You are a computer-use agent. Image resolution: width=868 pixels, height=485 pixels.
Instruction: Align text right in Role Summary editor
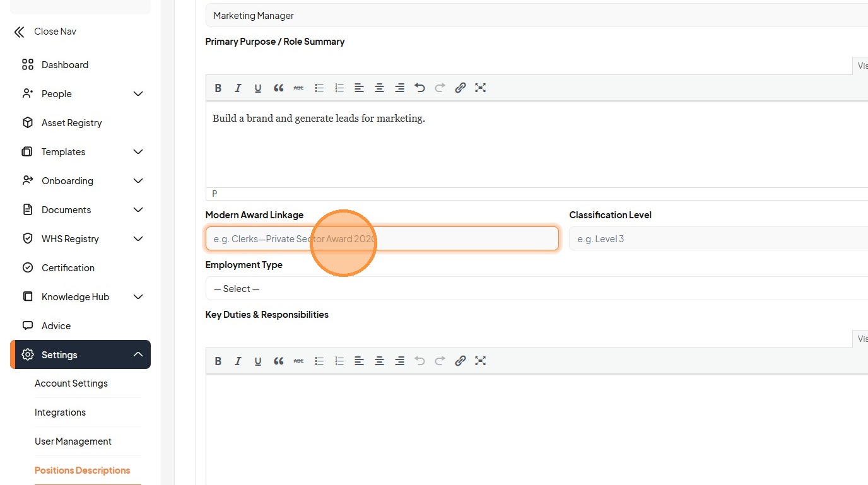click(399, 88)
